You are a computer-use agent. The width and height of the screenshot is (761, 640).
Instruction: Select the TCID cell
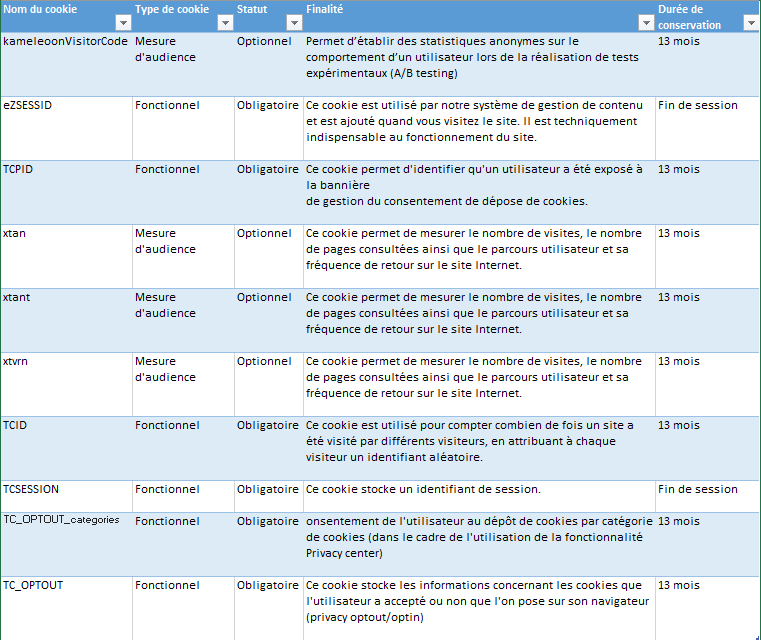click(x=66, y=448)
